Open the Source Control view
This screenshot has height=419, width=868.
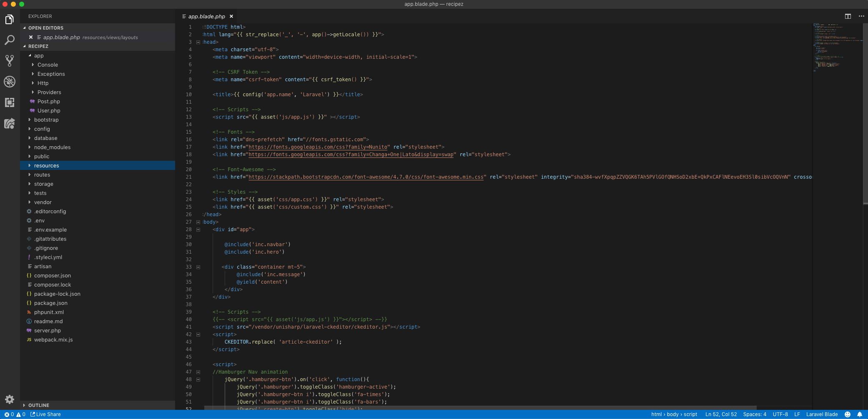tap(10, 61)
